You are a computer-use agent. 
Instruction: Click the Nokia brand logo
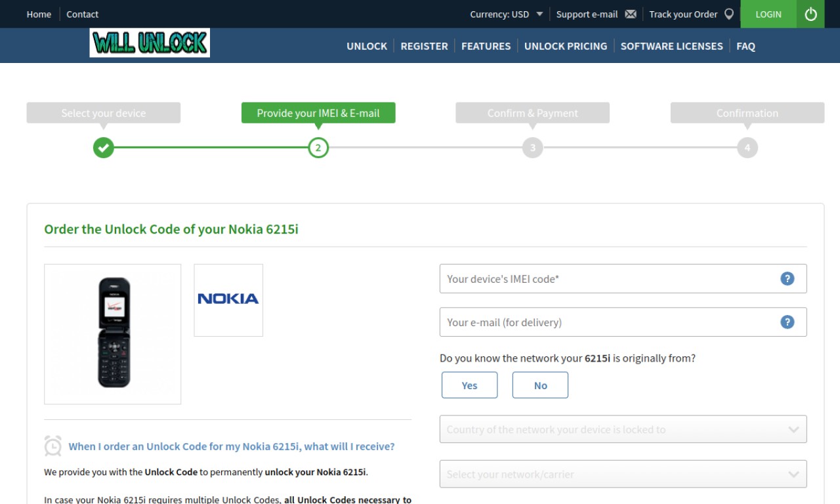click(228, 300)
